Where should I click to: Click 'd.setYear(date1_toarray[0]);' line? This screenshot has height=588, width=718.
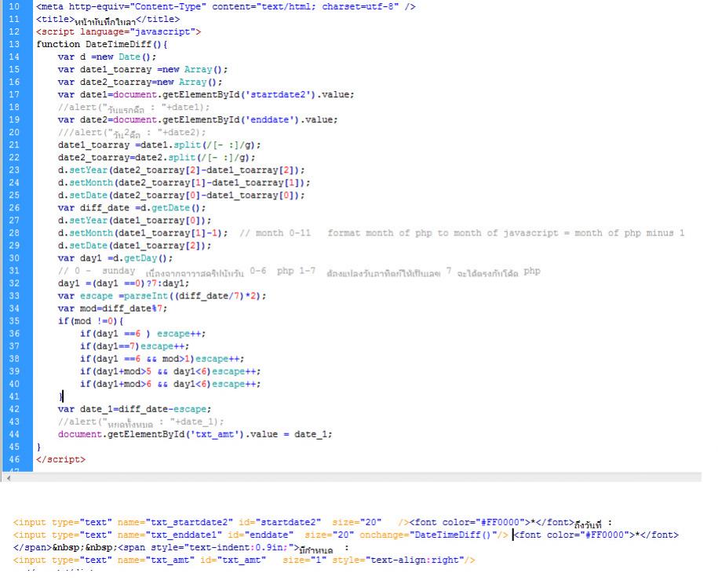134,221
